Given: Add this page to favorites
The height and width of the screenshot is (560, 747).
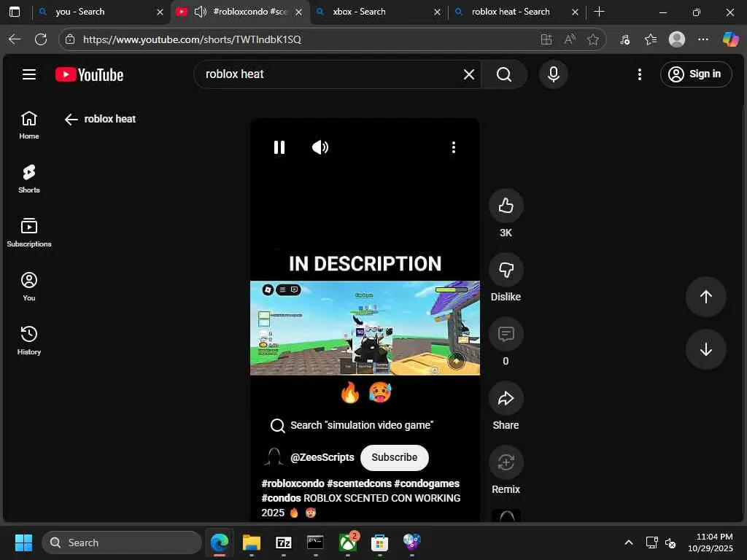Looking at the screenshot, I should 592,39.
